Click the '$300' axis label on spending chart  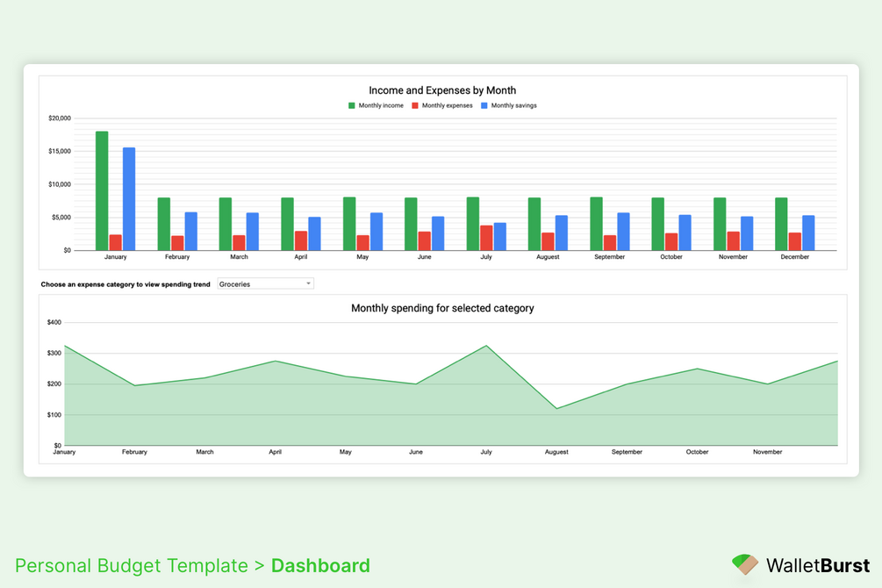pos(54,354)
